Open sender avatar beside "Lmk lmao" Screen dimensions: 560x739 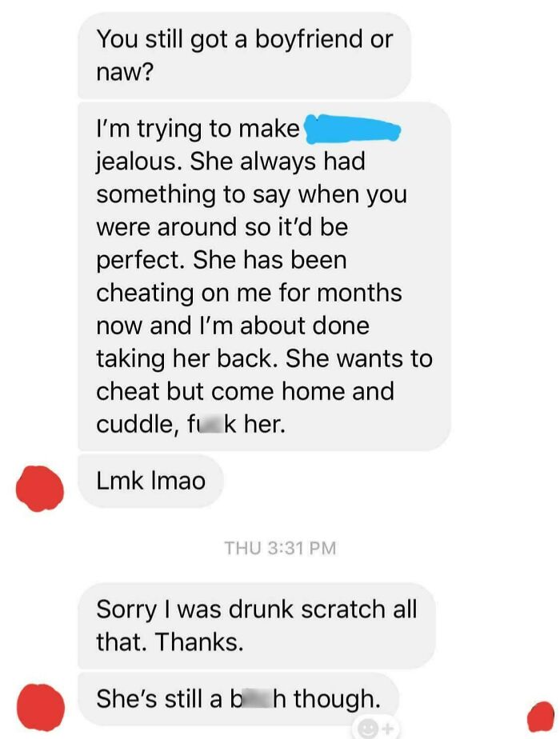[x=39, y=488]
